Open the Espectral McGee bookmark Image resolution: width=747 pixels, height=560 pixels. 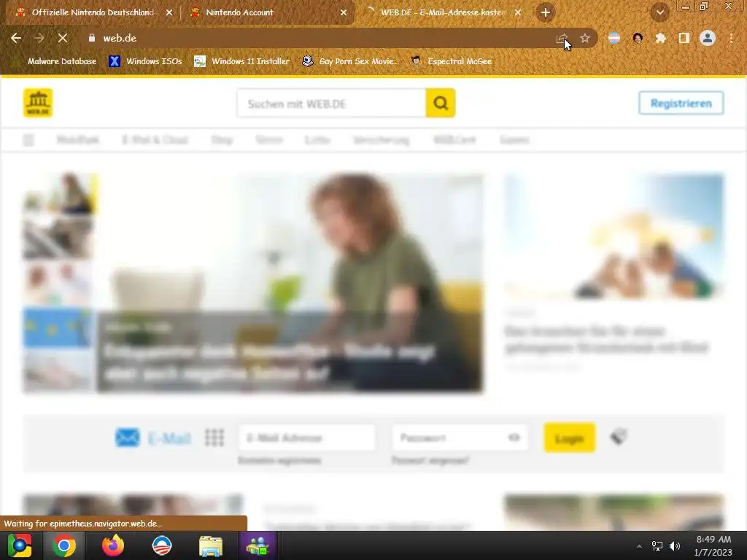452,61
